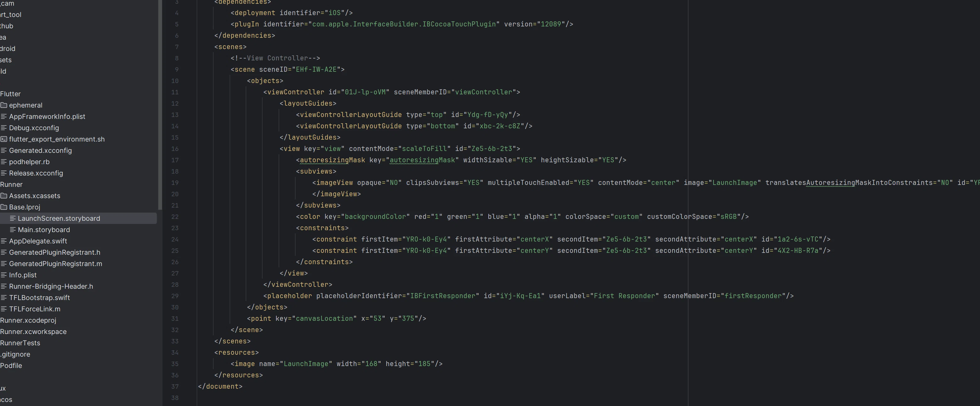
Task: Select the Assets.xcassets folder icon
Action: click(x=4, y=196)
